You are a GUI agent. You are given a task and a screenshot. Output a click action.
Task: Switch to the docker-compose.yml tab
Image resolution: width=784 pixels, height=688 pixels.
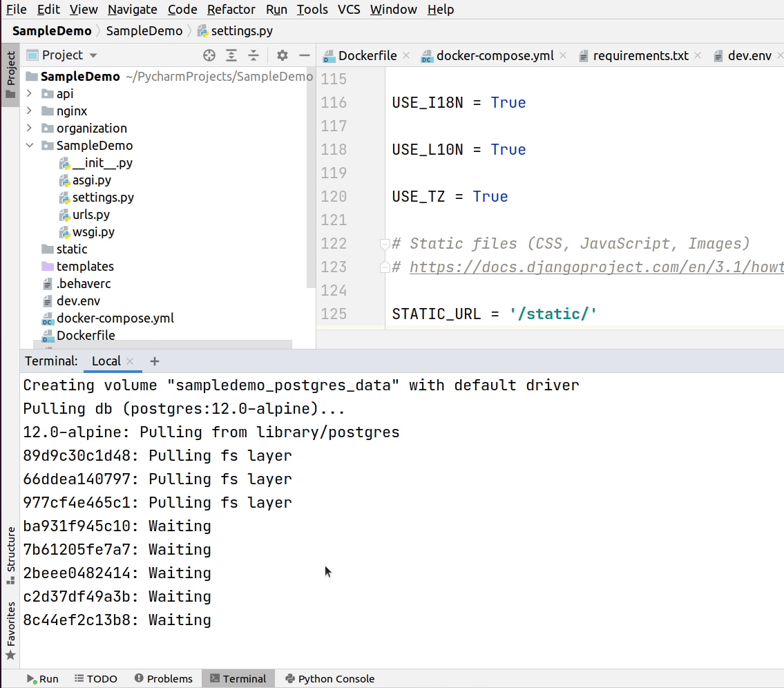(x=495, y=55)
